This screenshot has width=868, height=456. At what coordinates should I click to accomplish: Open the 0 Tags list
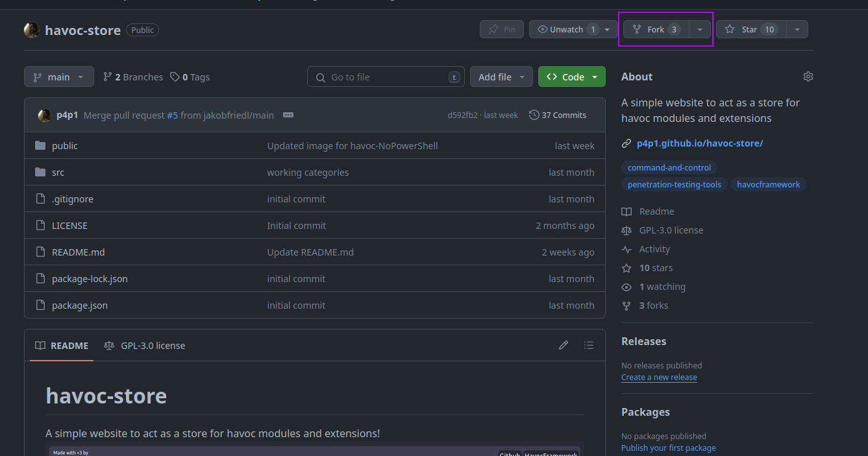(x=190, y=77)
